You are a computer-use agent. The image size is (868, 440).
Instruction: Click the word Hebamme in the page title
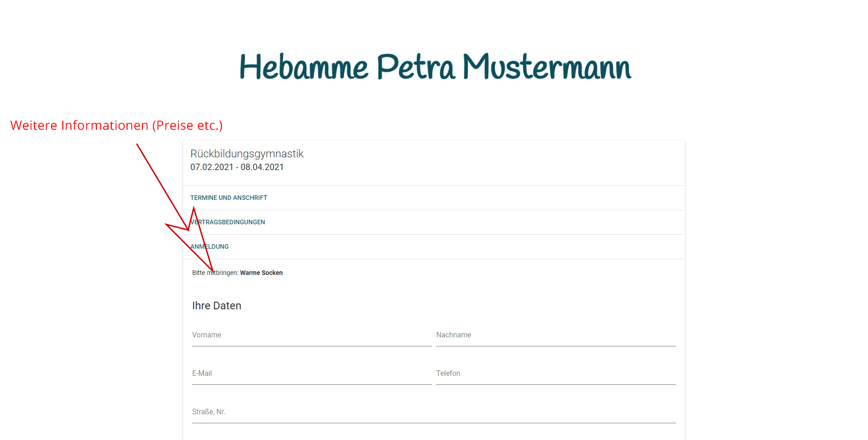pos(303,67)
